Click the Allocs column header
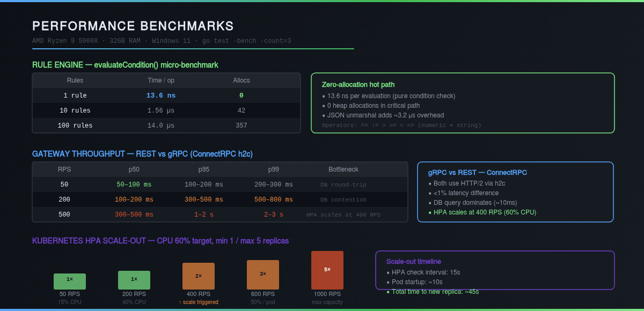This screenshot has width=644, height=311. coord(241,80)
